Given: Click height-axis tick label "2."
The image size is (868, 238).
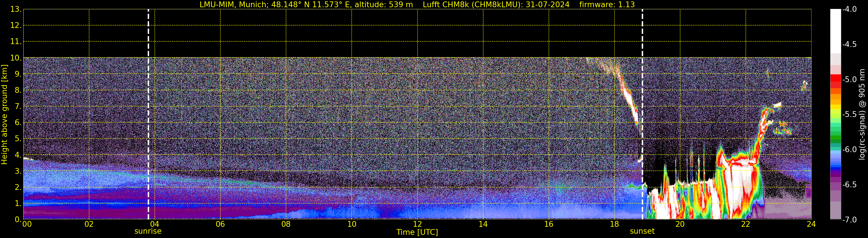Looking at the screenshot, I should pos(18,188).
